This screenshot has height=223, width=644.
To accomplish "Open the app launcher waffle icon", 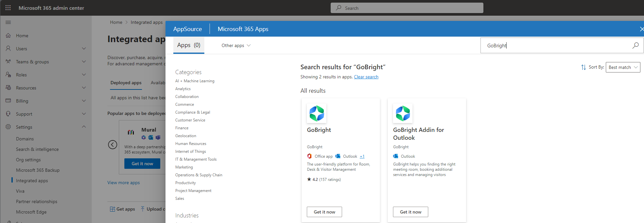I will pos(8,8).
